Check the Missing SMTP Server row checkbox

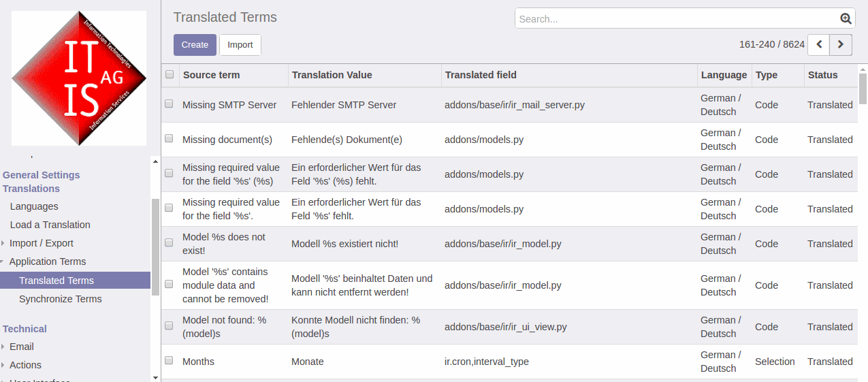pyautogui.click(x=169, y=104)
